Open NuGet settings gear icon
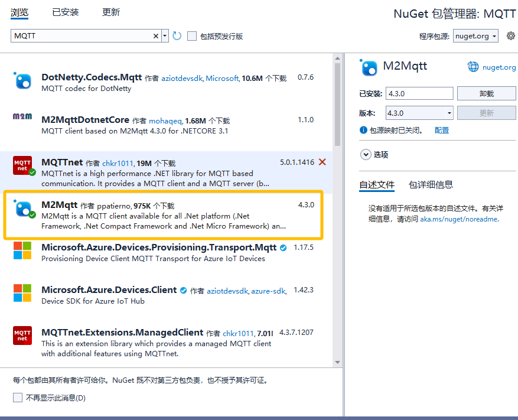 511,35
